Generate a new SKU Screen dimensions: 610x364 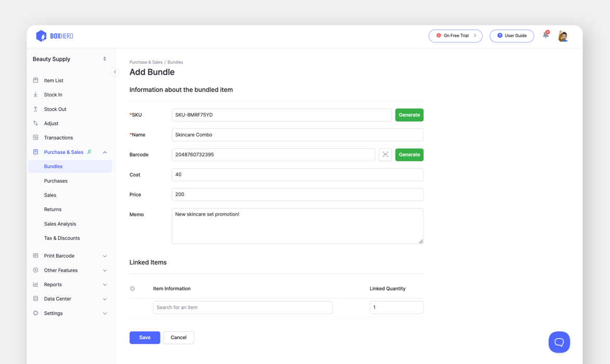point(409,115)
